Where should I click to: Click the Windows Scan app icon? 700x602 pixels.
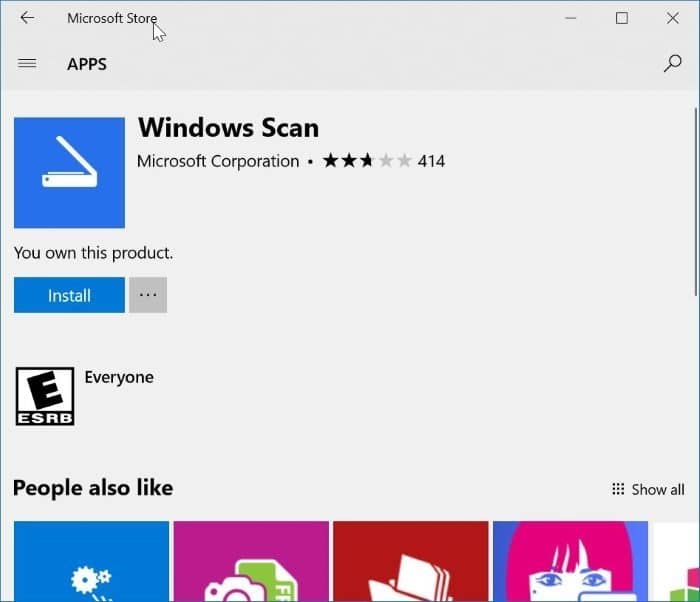[69, 173]
